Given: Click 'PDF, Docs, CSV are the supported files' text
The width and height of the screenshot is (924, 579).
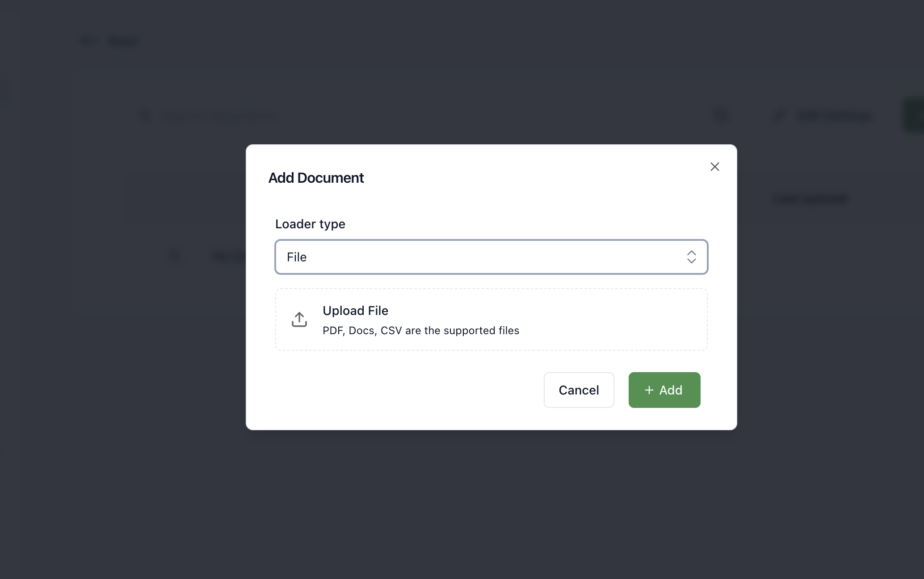Looking at the screenshot, I should pyautogui.click(x=420, y=331).
